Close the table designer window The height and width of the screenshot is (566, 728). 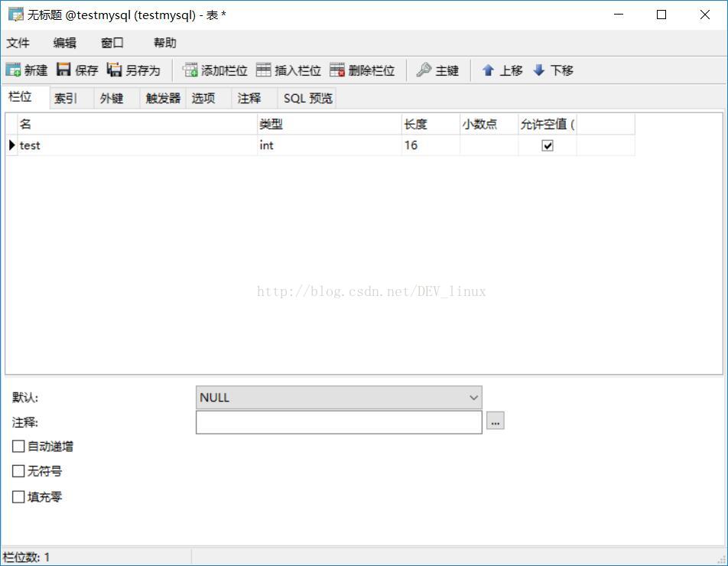click(705, 15)
